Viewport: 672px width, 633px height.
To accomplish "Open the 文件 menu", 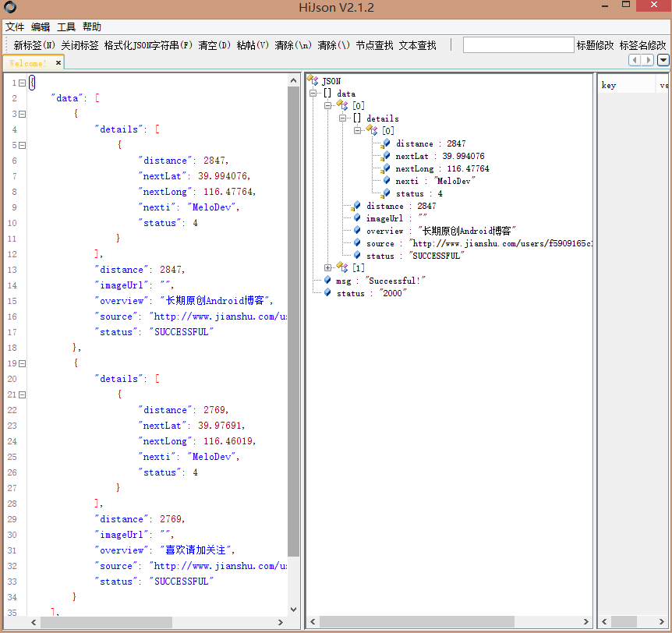I will 15,27.
